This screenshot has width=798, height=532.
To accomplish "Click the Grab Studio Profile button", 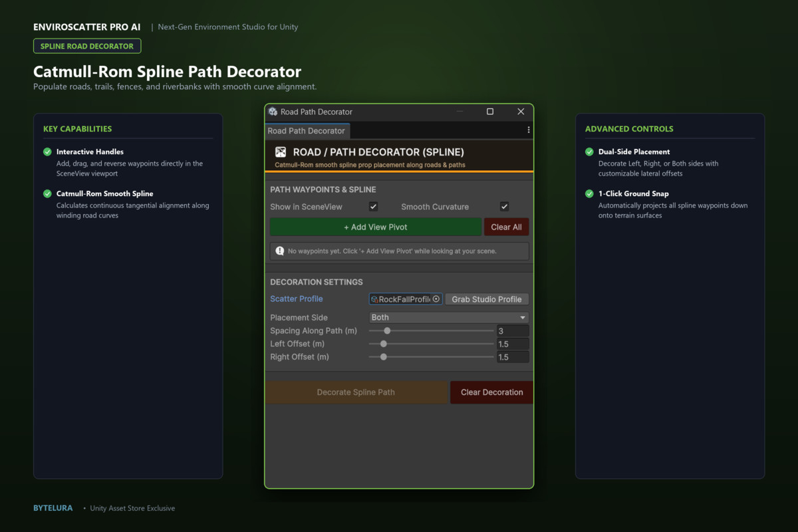I will [x=487, y=299].
